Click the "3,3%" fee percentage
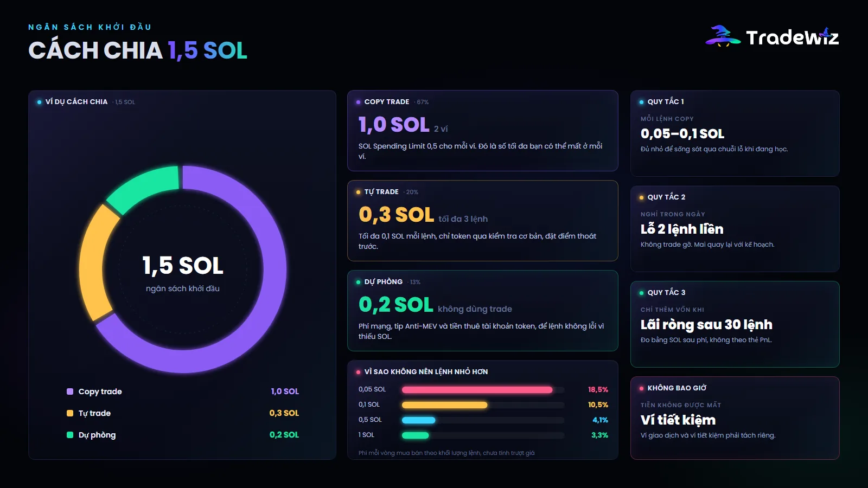 coord(599,435)
